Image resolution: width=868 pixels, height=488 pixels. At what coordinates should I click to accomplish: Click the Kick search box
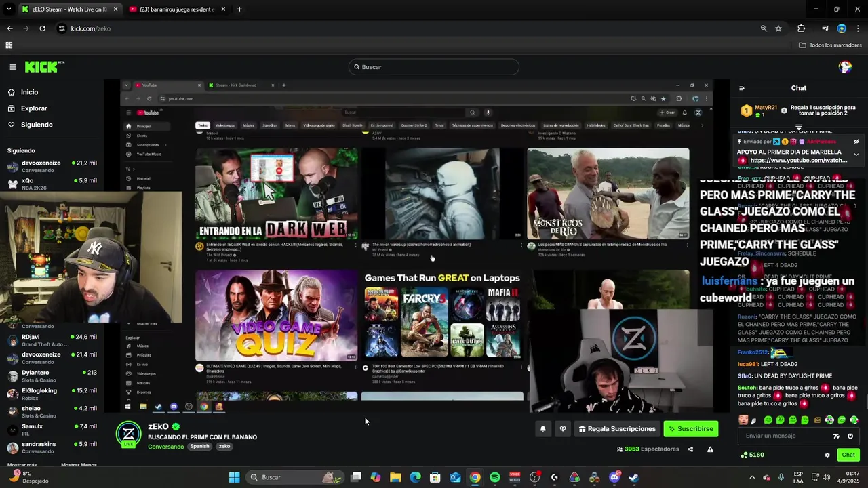coord(434,67)
